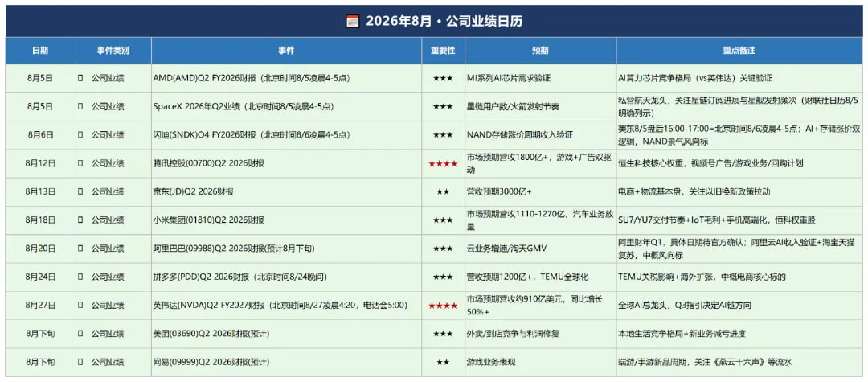Screen dimensions: 868x382
Task: Click the '英伟达(NVDA)Q2 FY2027财报' cell
Action: click(286, 305)
